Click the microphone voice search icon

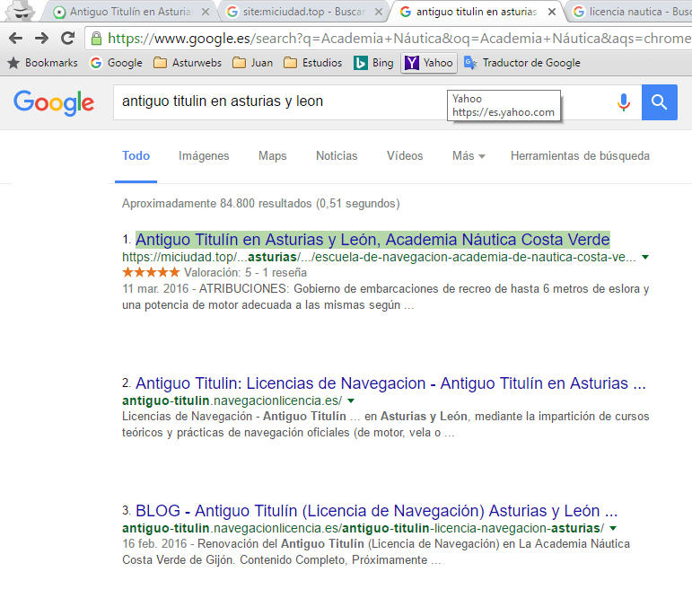point(623,102)
